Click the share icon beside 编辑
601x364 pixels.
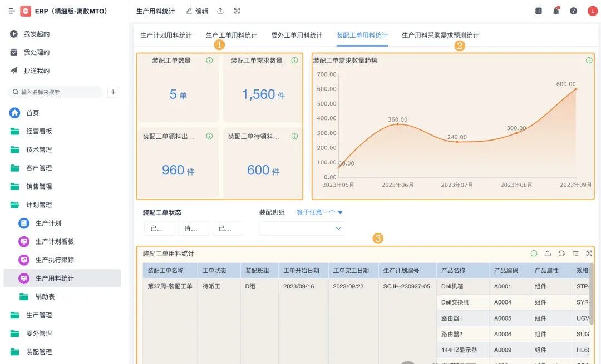[x=220, y=11]
